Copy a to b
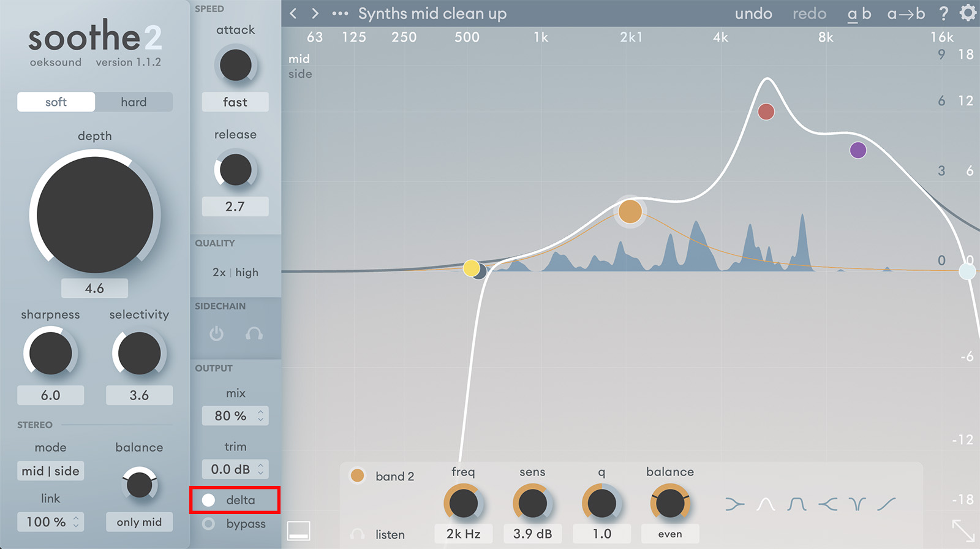The height and width of the screenshot is (549, 980). pos(906,13)
